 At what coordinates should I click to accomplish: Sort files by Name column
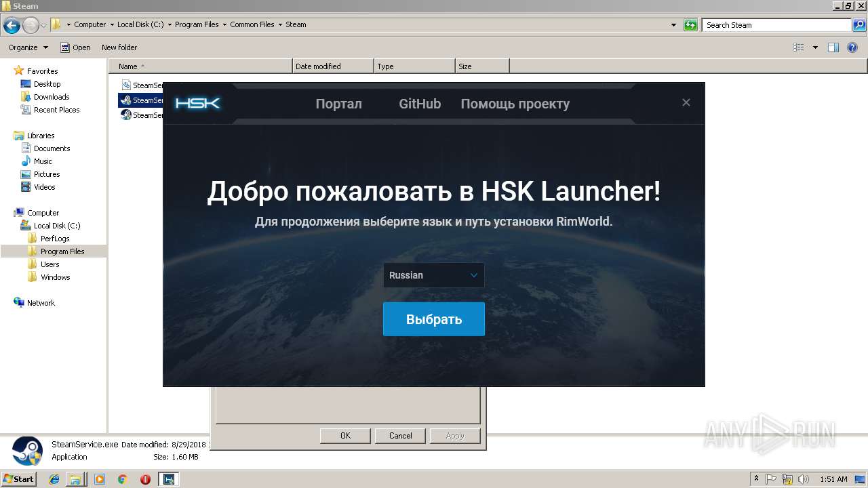pos(201,66)
